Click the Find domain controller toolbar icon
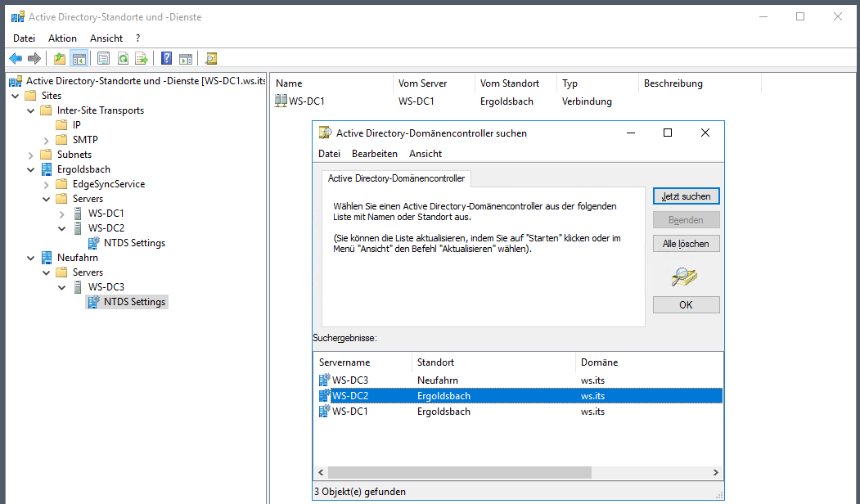 click(x=210, y=58)
